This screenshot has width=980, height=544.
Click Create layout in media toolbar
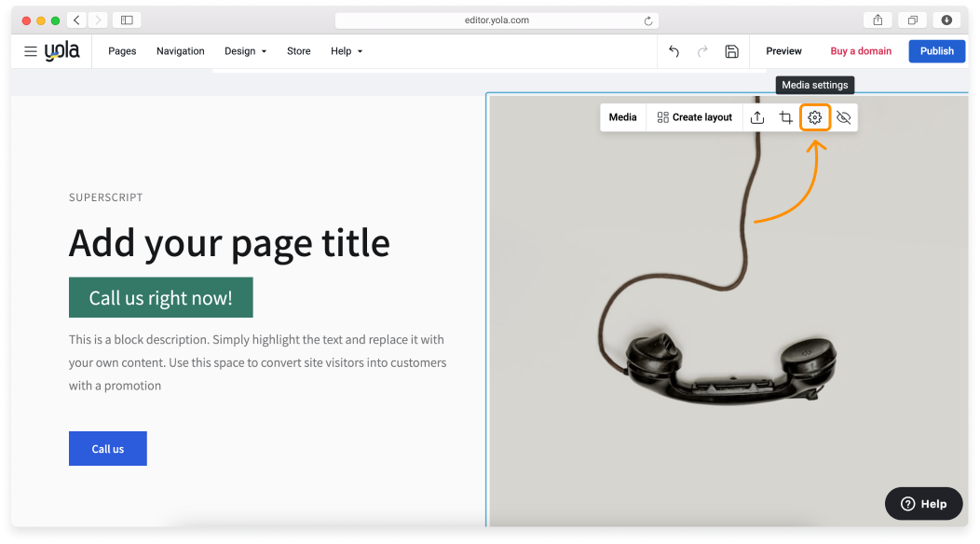pos(694,117)
